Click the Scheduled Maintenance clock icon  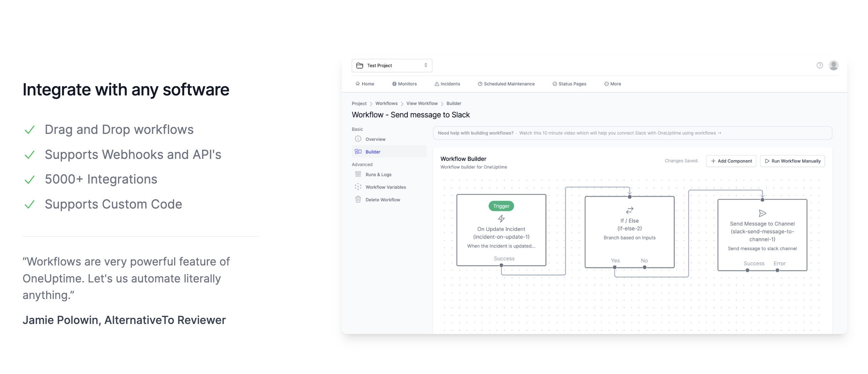click(x=479, y=84)
